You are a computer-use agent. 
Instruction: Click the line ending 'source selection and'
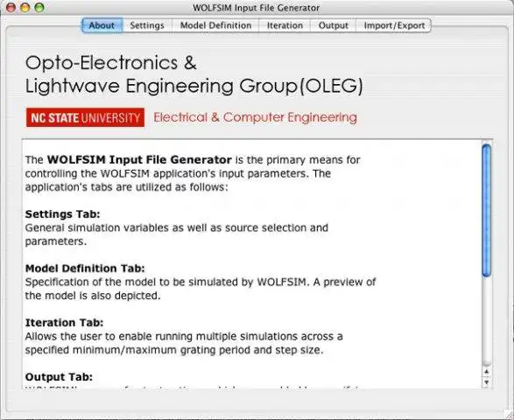pyautogui.click(x=177, y=227)
